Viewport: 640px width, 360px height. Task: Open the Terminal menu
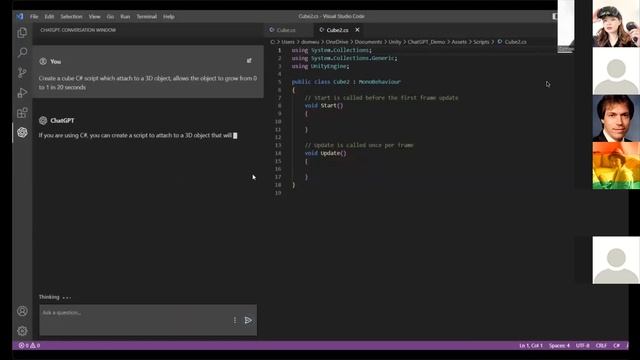point(147,17)
